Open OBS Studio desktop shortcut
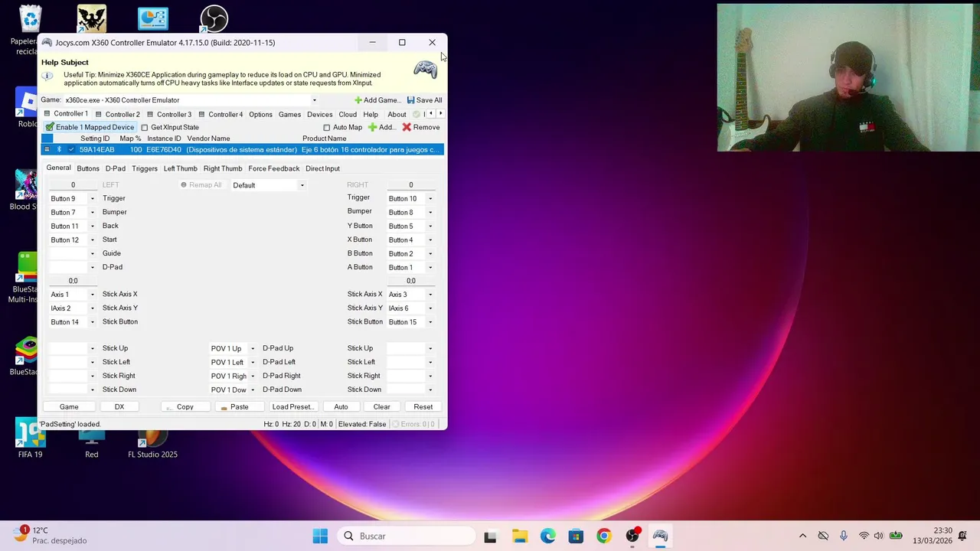 click(214, 18)
